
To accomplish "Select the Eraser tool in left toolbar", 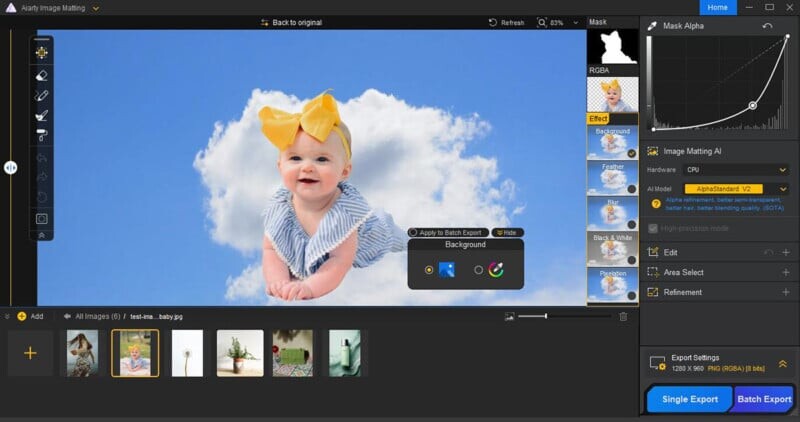I will 41,75.
